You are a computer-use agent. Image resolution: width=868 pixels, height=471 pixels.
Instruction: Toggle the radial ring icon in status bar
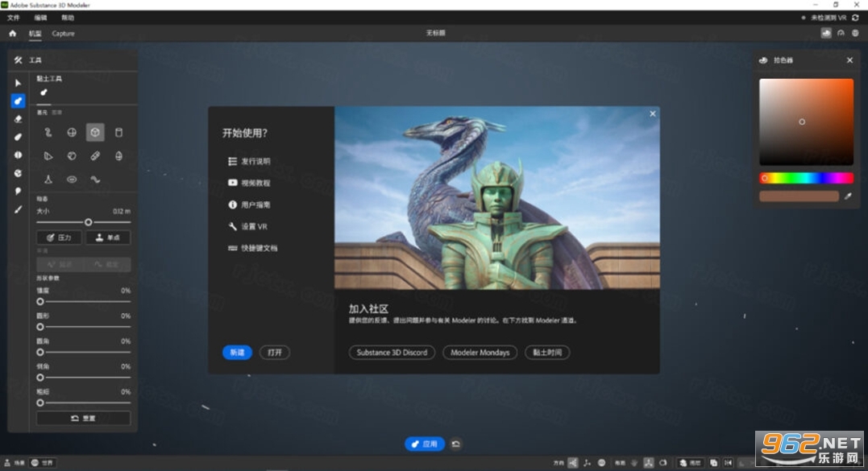pos(663,463)
